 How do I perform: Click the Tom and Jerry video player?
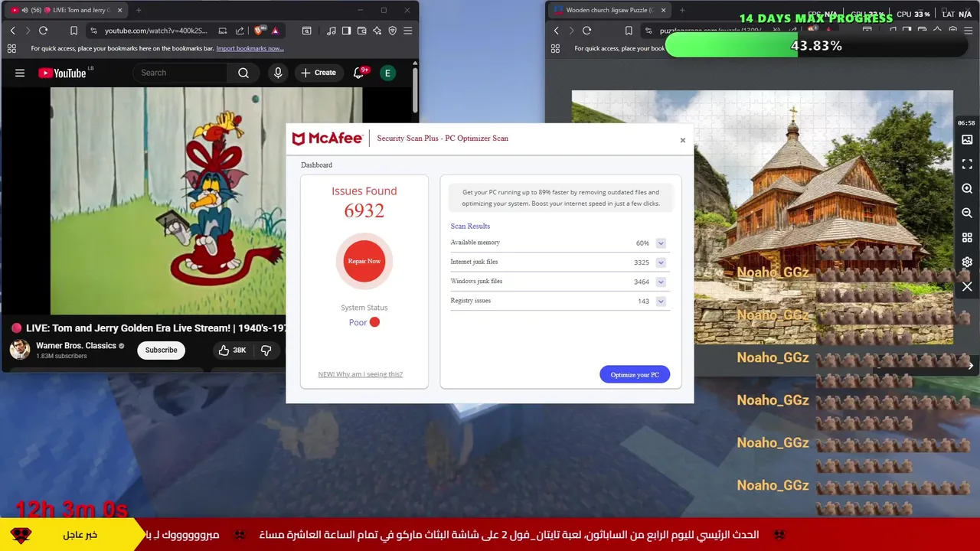coord(168,201)
